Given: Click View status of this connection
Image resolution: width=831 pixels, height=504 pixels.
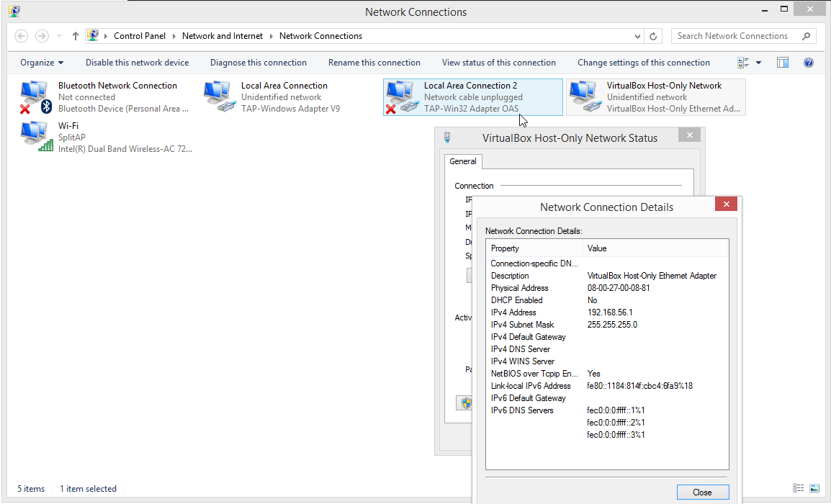Looking at the screenshot, I should point(499,63).
